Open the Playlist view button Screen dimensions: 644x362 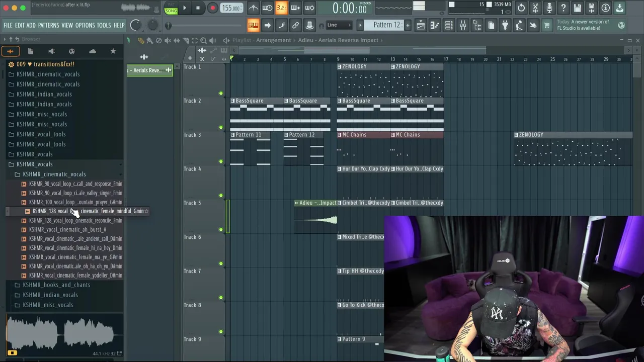421,25
